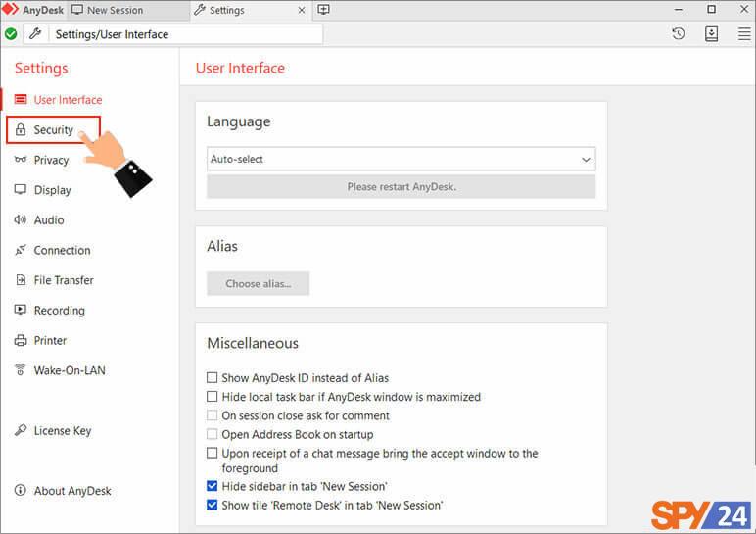Toggle Open Address Book on startup

click(x=212, y=434)
